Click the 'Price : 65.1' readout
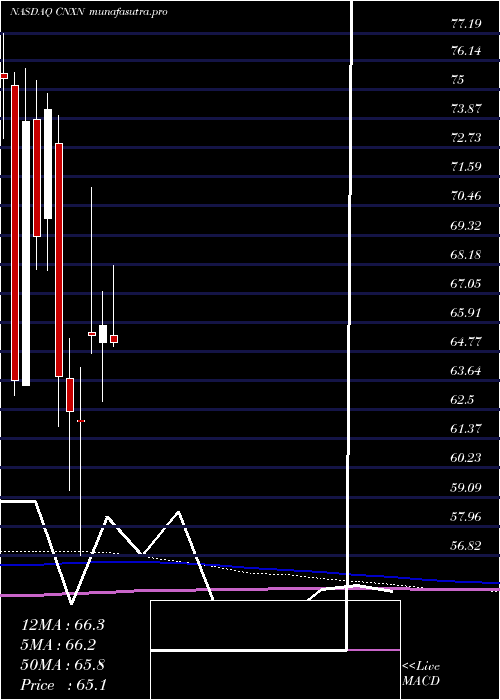500x700 pixels. (x=63, y=685)
